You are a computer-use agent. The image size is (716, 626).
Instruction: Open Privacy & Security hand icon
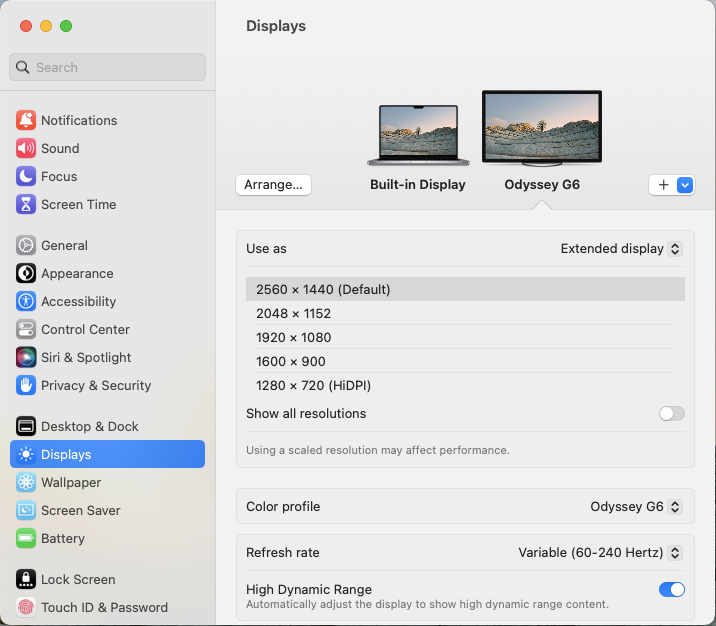pos(26,385)
